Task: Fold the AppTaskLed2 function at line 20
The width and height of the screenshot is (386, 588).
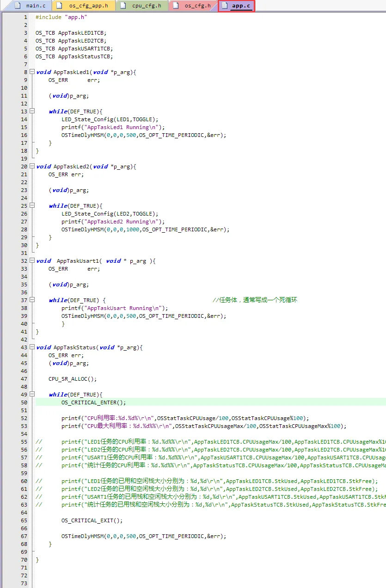Action: 31,167
